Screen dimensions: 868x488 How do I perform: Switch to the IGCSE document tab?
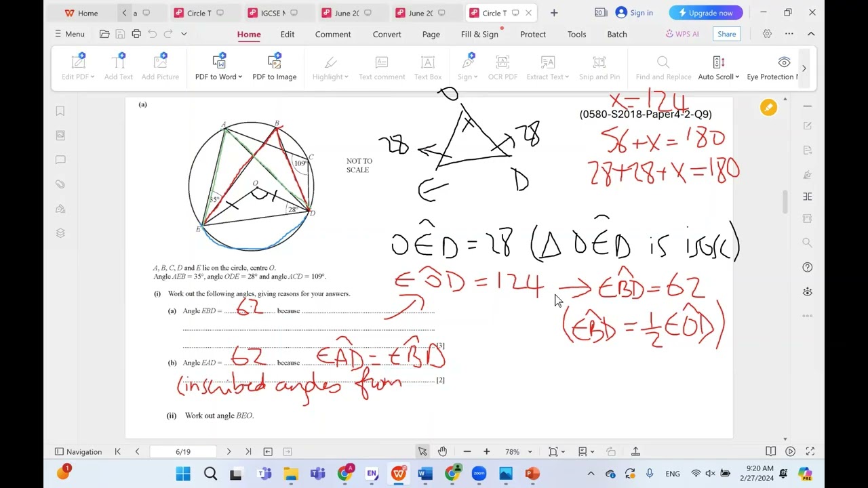[274, 13]
